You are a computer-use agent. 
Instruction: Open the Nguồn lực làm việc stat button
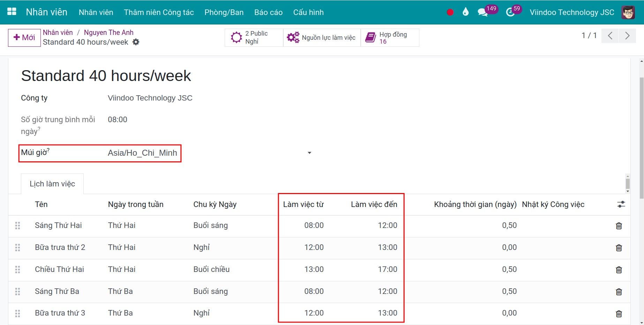click(322, 37)
